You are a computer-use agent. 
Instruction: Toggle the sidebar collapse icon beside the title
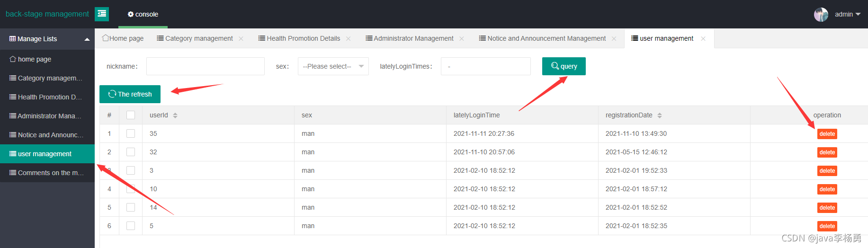(x=102, y=14)
